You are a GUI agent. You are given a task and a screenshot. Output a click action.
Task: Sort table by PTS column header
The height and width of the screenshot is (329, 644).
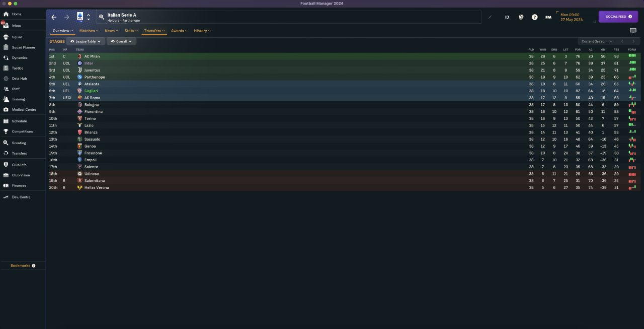pyautogui.click(x=616, y=49)
